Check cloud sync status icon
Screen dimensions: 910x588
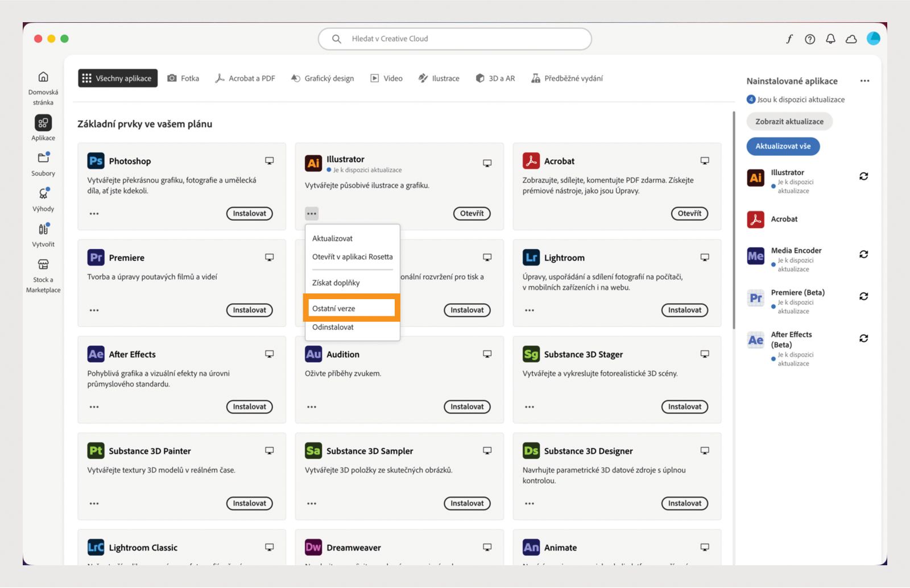[x=851, y=39]
